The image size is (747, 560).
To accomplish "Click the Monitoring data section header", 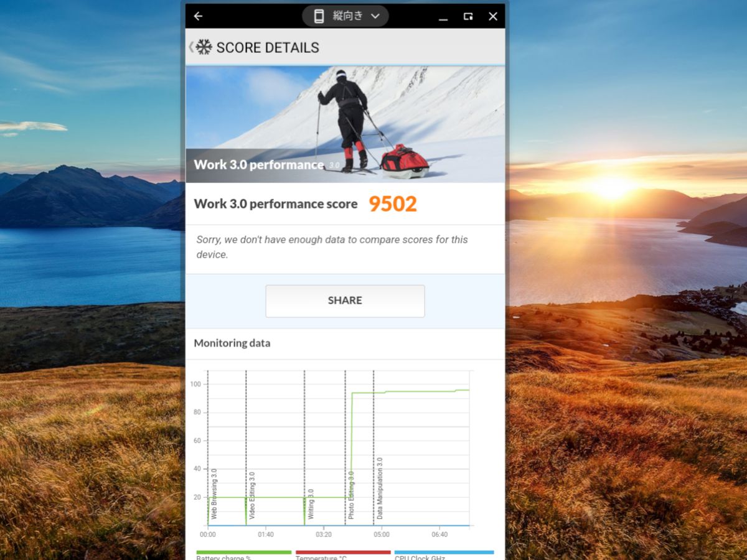I will (x=232, y=343).
